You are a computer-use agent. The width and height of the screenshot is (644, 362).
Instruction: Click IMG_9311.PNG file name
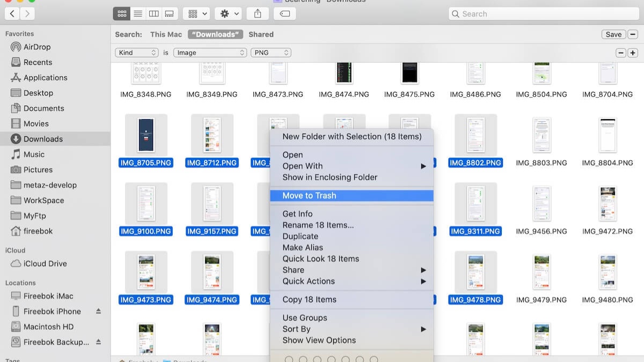tap(475, 231)
